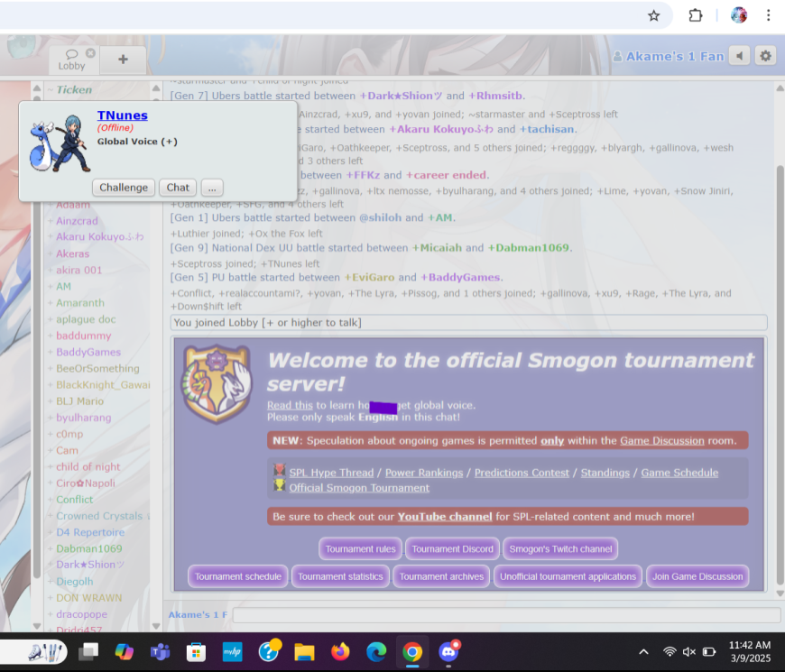The width and height of the screenshot is (785, 672).
Task: Select user Akaru Kokuyo in the user list
Action: coord(99,237)
